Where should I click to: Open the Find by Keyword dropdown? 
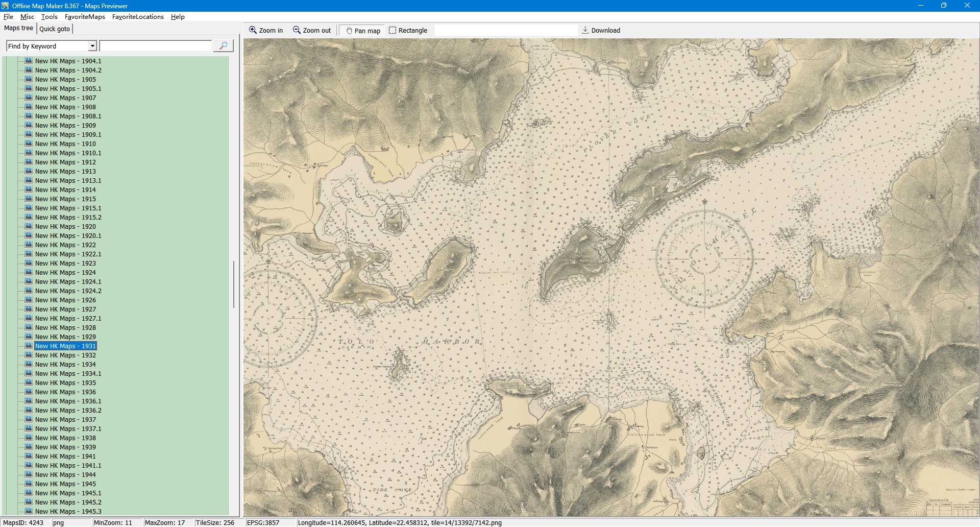pyautogui.click(x=92, y=46)
